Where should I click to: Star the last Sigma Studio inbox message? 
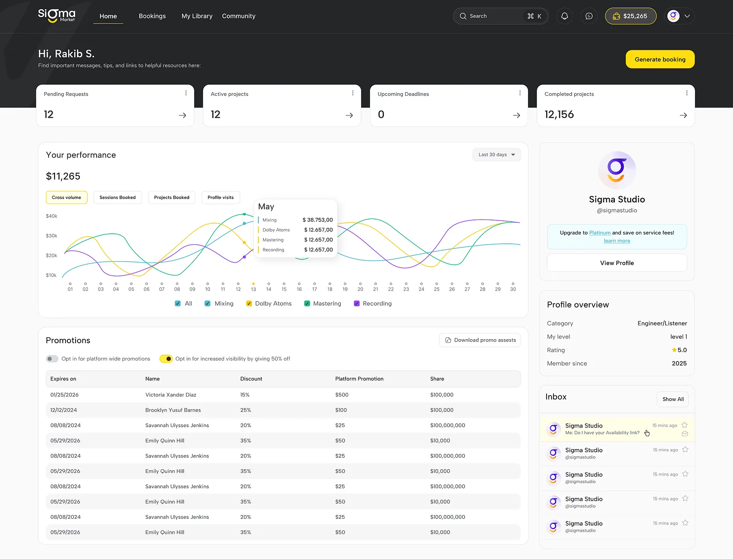coord(685,523)
